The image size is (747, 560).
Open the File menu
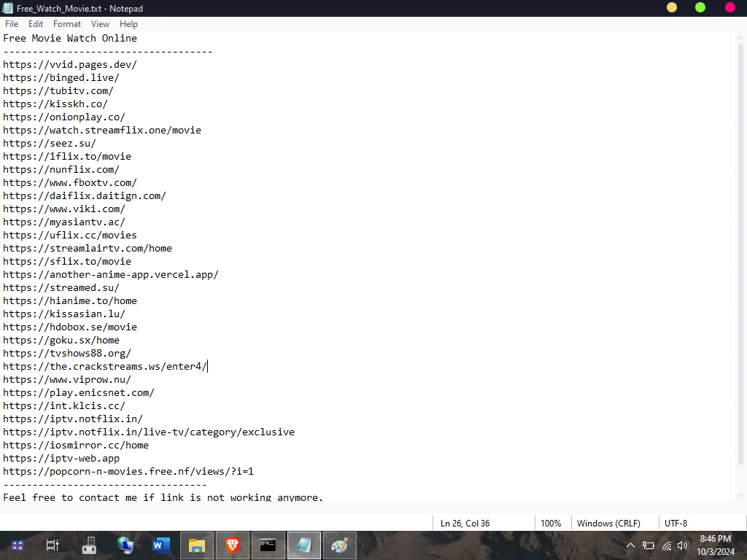coord(12,24)
